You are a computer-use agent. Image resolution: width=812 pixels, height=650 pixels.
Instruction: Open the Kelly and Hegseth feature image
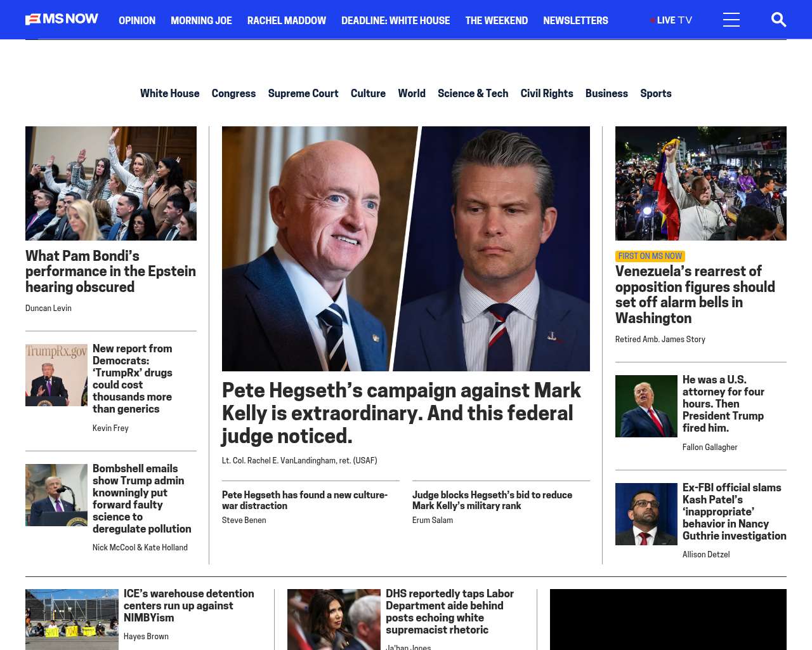point(406,248)
